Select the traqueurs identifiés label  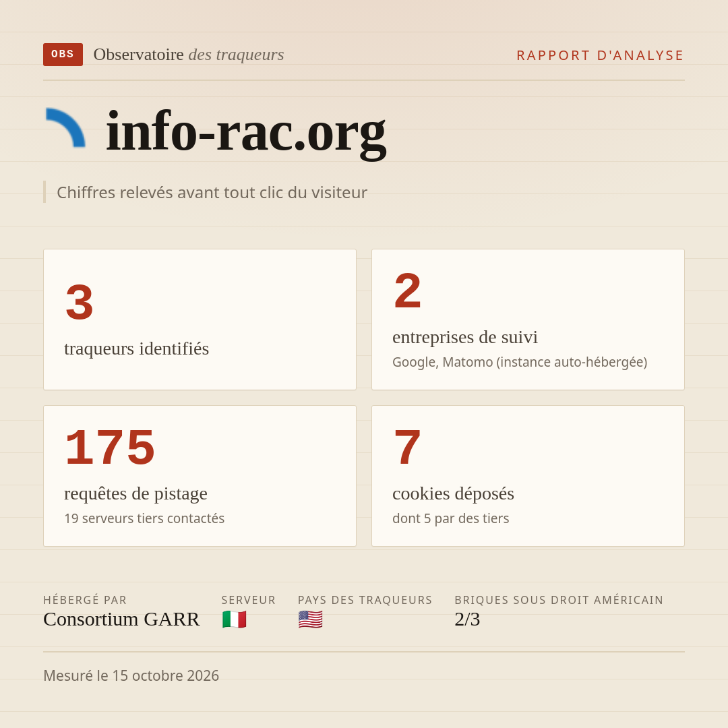coord(136,348)
